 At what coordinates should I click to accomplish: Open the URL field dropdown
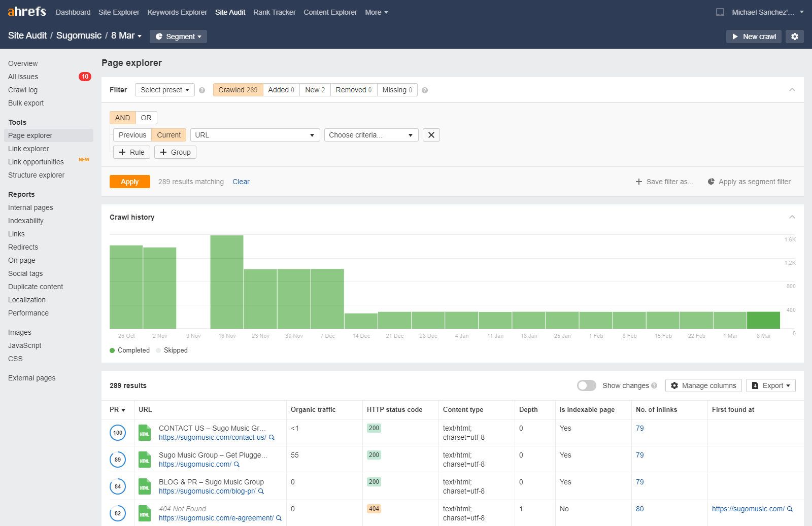255,135
